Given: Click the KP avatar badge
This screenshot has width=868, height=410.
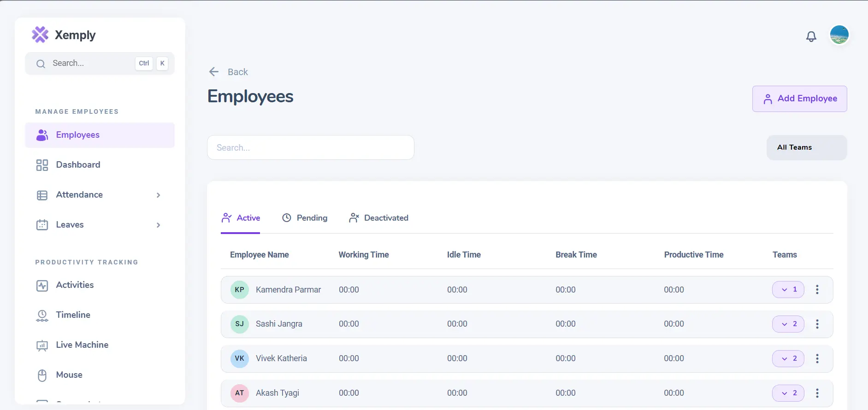Looking at the screenshot, I should point(240,290).
